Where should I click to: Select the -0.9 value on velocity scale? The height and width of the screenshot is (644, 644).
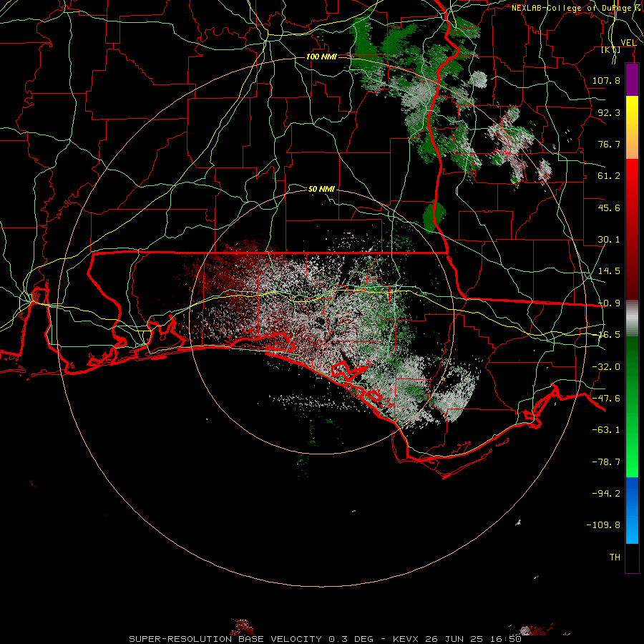(x=609, y=303)
